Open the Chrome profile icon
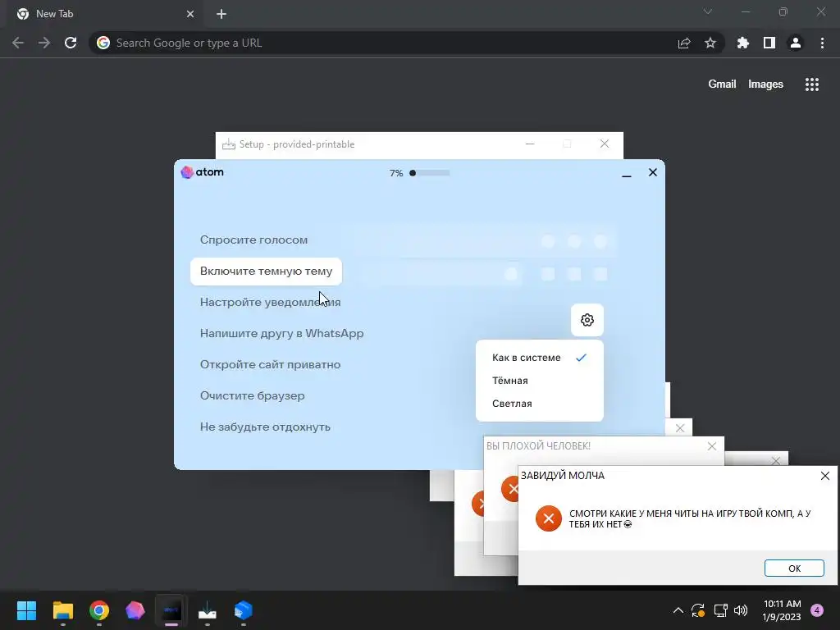The width and height of the screenshot is (840, 630). [796, 43]
